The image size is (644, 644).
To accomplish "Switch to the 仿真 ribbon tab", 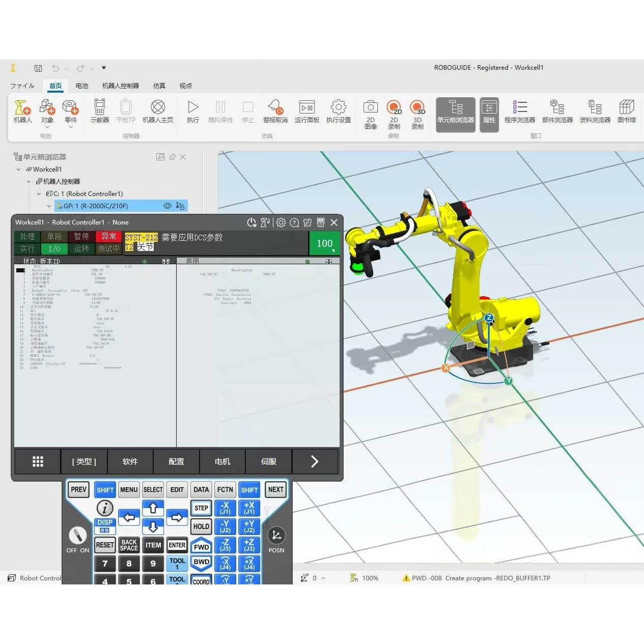I will click(x=159, y=86).
